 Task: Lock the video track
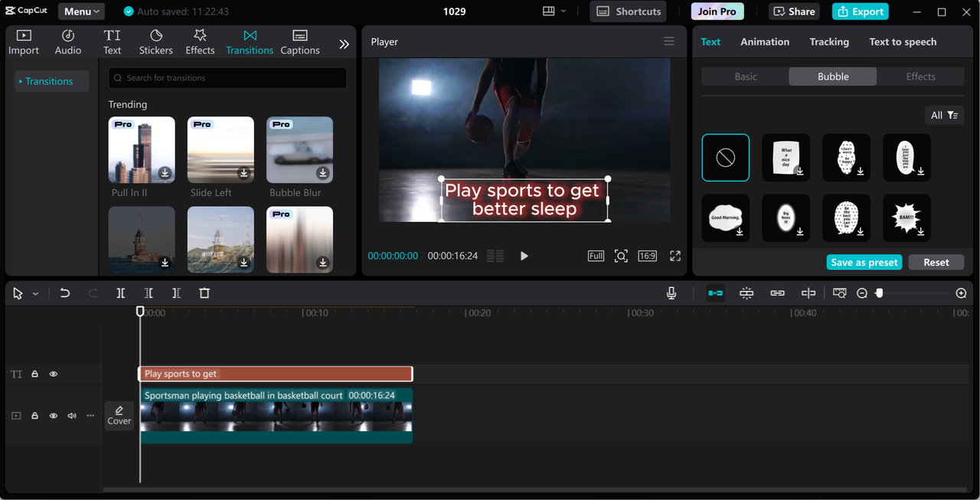pyautogui.click(x=34, y=416)
